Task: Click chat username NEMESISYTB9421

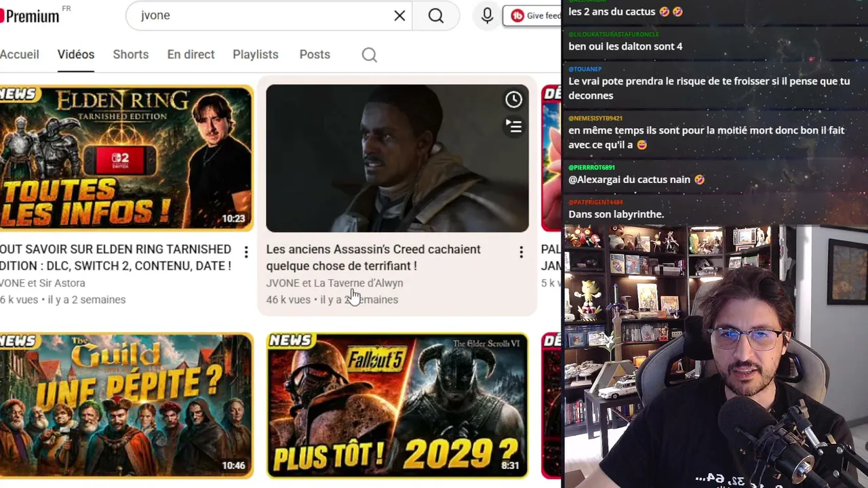Action: [x=595, y=118]
